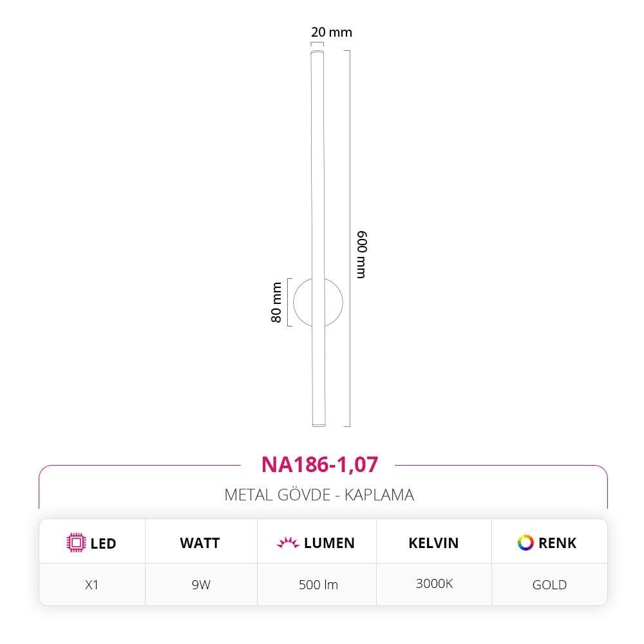Click the lumen sunburst icon
The height and width of the screenshot is (644, 644).
point(288,543)
